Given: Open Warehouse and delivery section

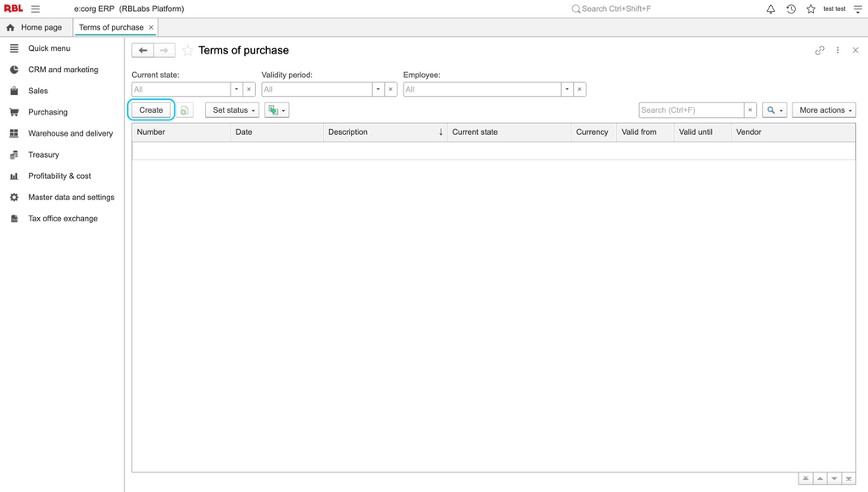Looking at the screenshot, I should (x=70, y=133).
